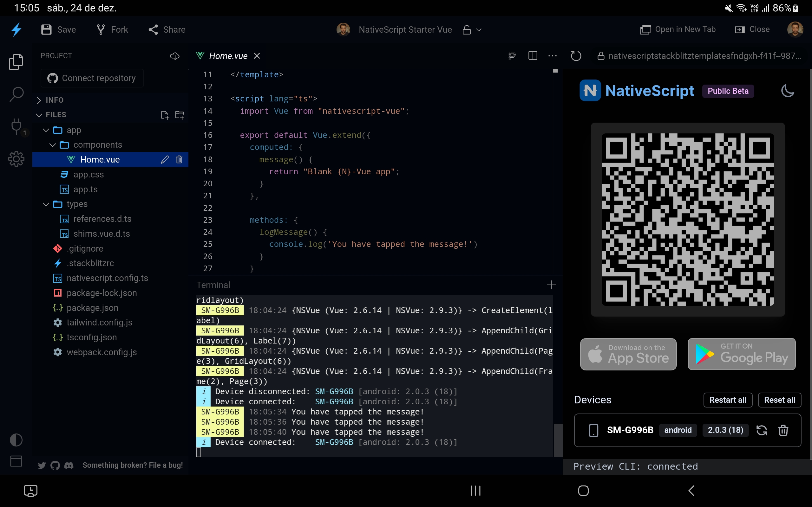Collapse the components folder
The height and width of the screenshot is (507, 812).
pyautogui.click(x=52, y=145)
